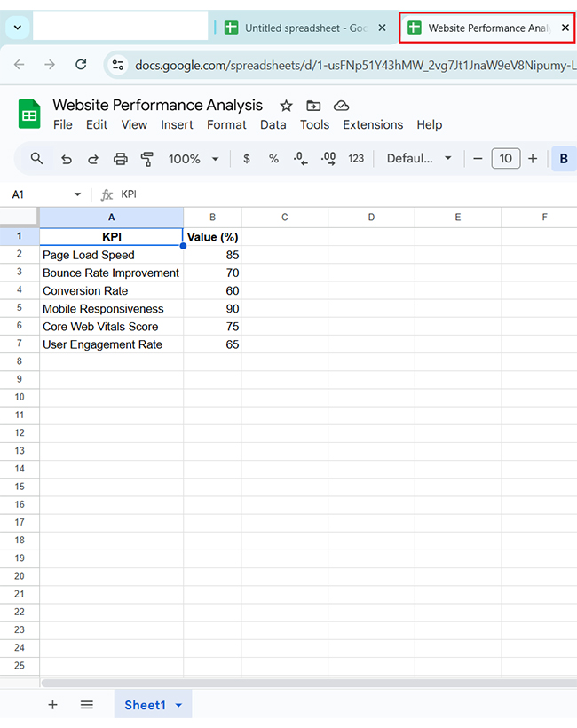Click the Move to folder icon
Screen dimensions: 577x728
[x=313, y=106]
